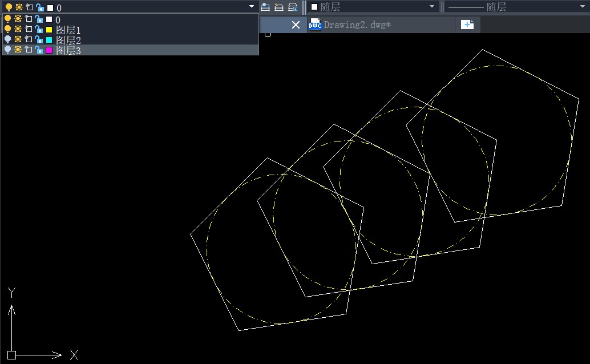Screen dimensions: 590x364
Task: Click the sun icon in the current layer box
Action: 19,7
